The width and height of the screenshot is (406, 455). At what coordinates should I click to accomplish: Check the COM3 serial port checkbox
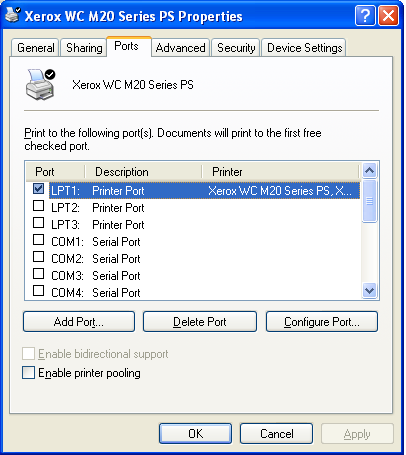point(39,274)
